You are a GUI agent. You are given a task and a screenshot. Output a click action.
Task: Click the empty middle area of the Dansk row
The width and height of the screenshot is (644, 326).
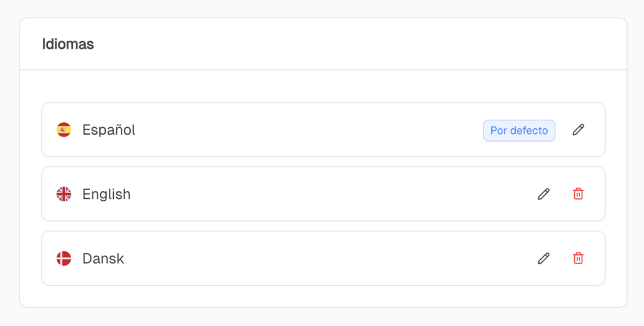(x=327, y=259)
